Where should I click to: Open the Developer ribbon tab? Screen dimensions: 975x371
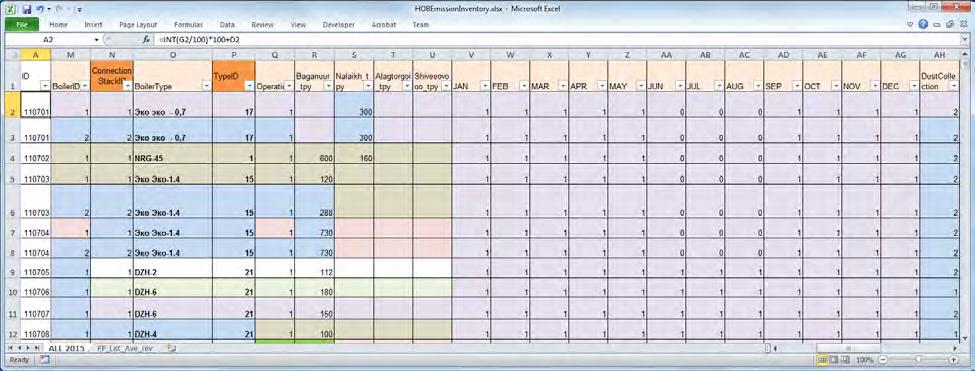(x=339, y=25)
